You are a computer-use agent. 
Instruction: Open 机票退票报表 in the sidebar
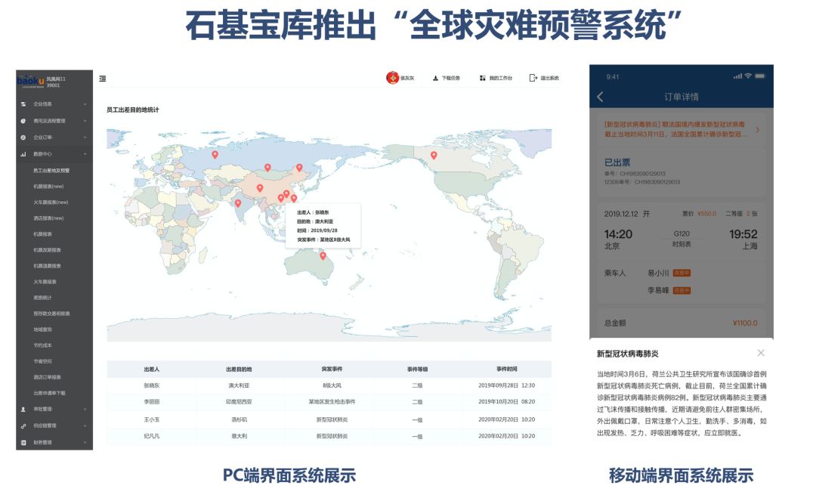coord(47,266)
